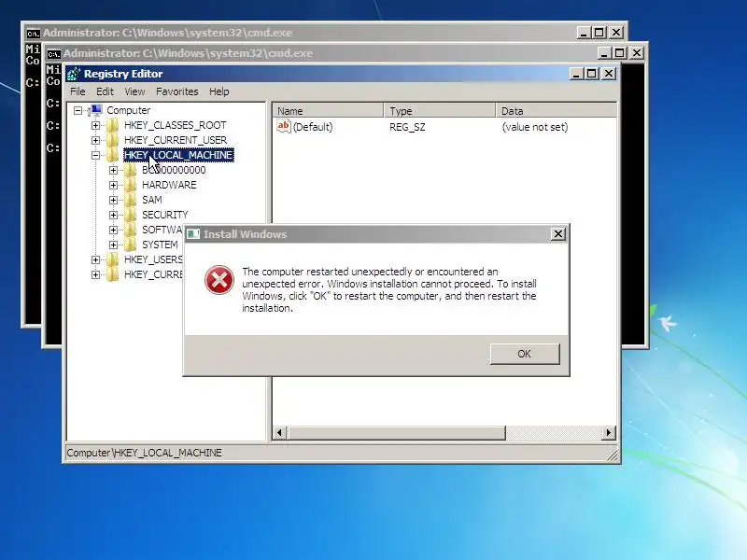Viewport: 747px width, 560px height.
Task: Click the REG_SZ type cell
Action: pyautogui.click(x=407, y=127)
